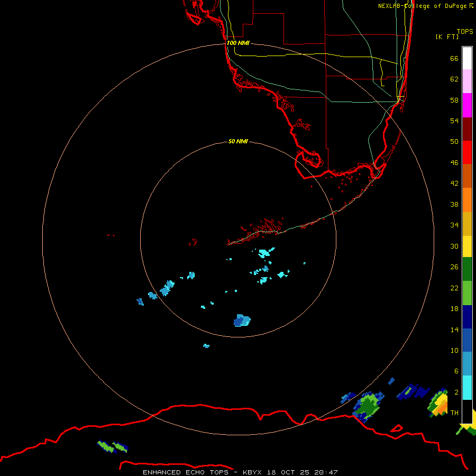The image size is (476, 476).
Task: Click the date "18 OCT 25"
Action: (288, 472)
